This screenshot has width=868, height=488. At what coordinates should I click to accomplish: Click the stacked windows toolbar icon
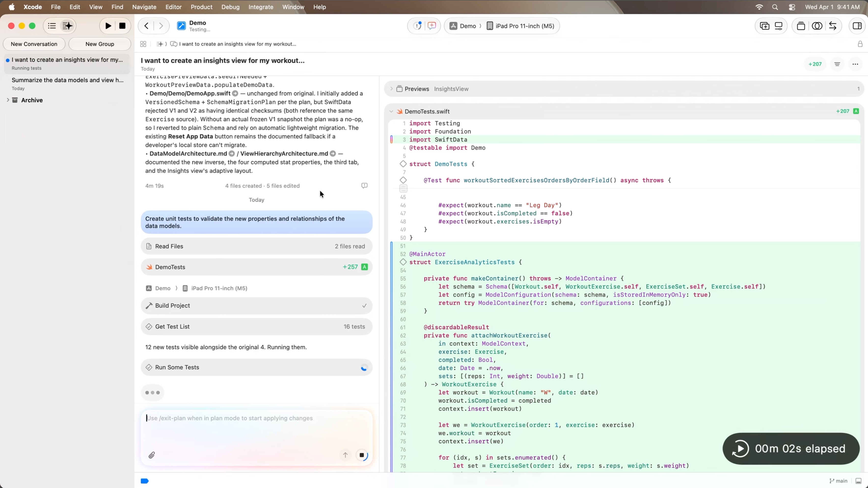tap(801, 26)
